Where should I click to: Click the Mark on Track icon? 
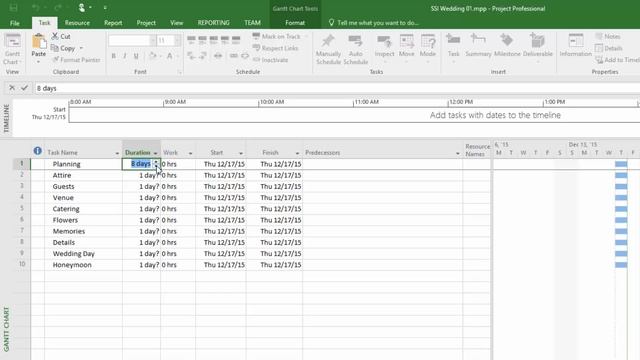(256, 36)
